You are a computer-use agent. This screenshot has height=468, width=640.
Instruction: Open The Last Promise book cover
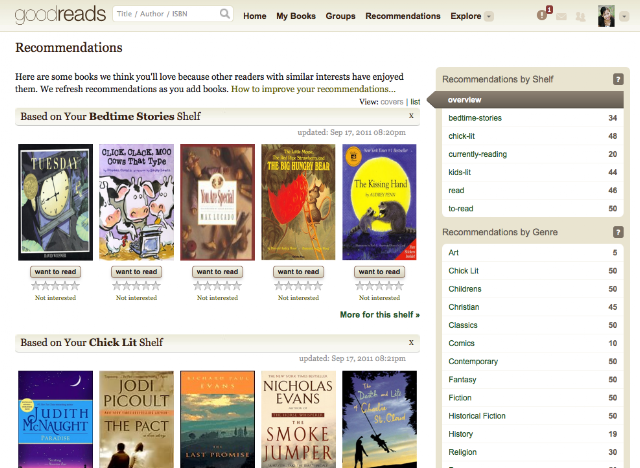point(218,419)
